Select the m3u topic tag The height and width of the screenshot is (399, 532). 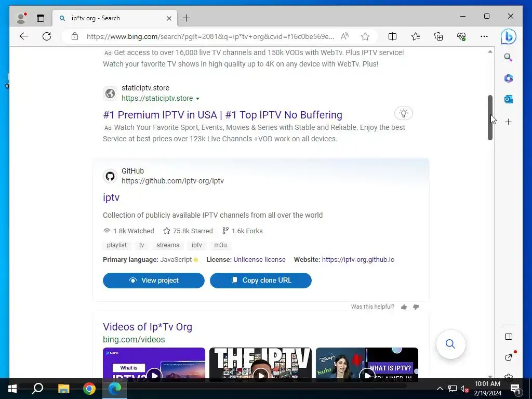220,245
